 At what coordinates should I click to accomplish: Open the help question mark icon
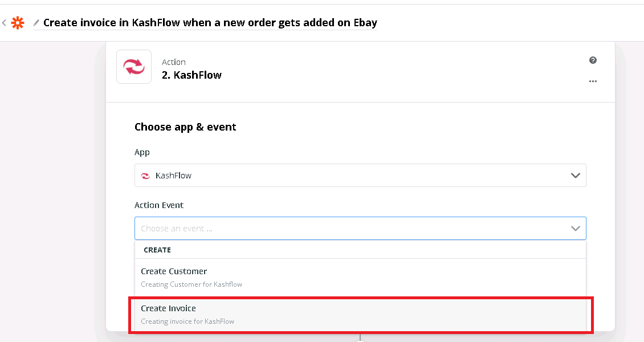tap(593, 60)
